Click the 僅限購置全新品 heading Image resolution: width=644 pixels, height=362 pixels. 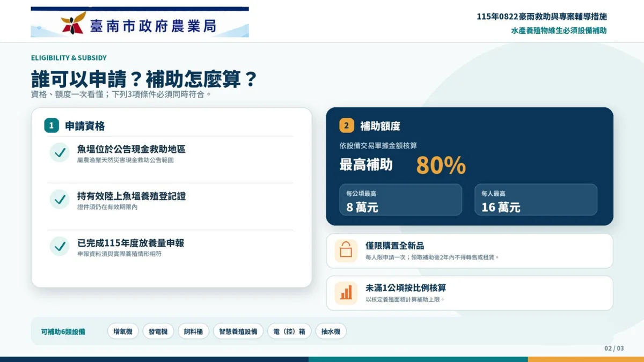[x=395, y=246]
